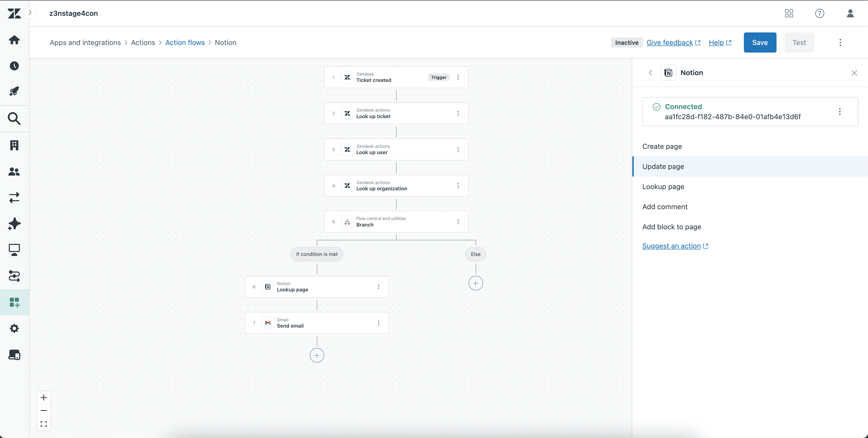Select the Look up organization step
The width and height of the screenshot is (868, 438).
coord(396,186)
